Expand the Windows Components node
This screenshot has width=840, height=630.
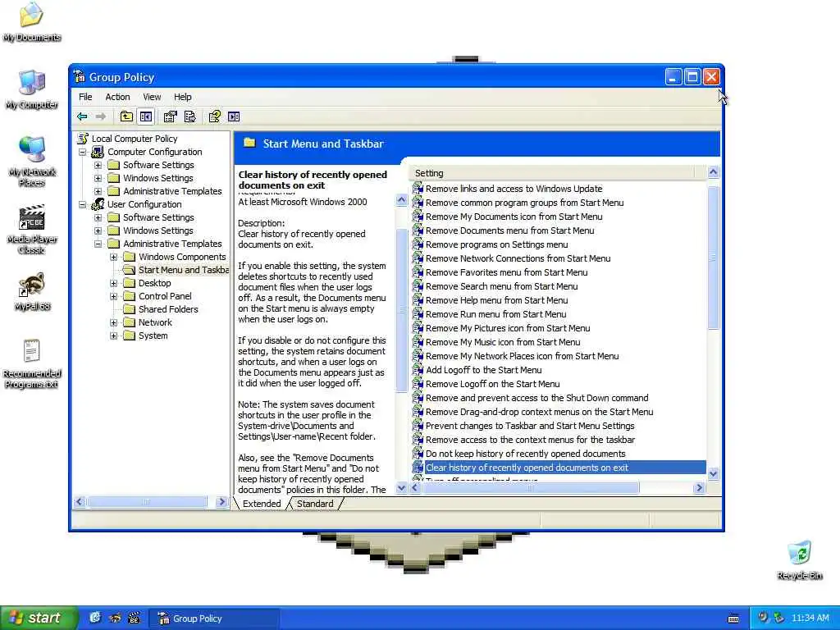point(113,257)
